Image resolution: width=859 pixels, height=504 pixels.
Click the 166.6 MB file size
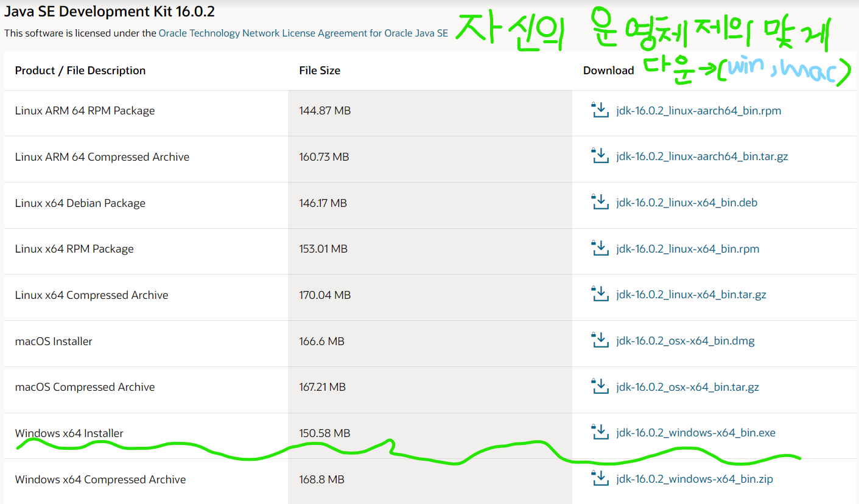(321, 341)
